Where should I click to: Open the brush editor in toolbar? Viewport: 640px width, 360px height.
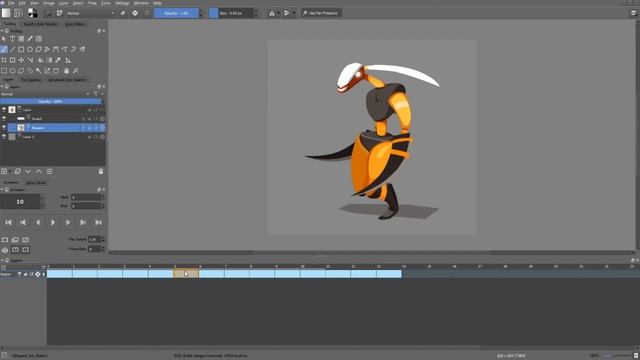coord(48,13)
